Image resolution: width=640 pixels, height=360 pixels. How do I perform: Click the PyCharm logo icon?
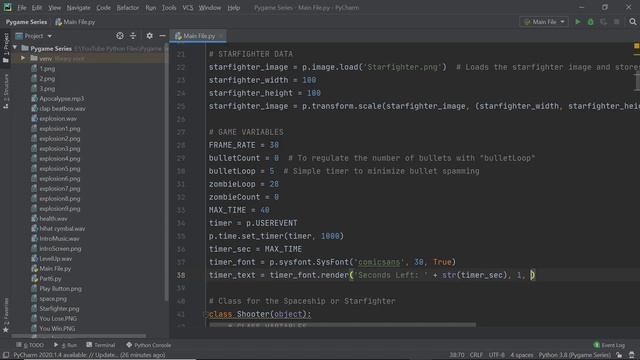7,7
